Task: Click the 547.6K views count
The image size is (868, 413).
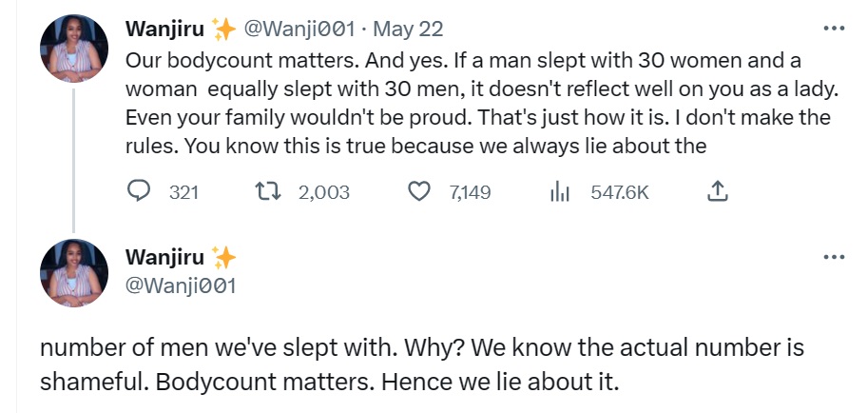Action: pyautogui.click(x=620, y=192)
